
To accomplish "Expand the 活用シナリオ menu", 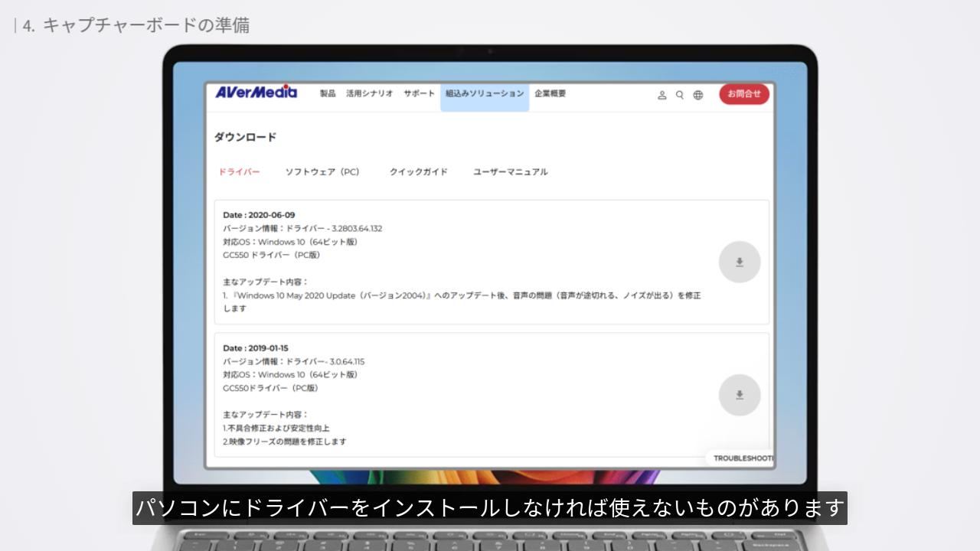I will click(369, 93).
